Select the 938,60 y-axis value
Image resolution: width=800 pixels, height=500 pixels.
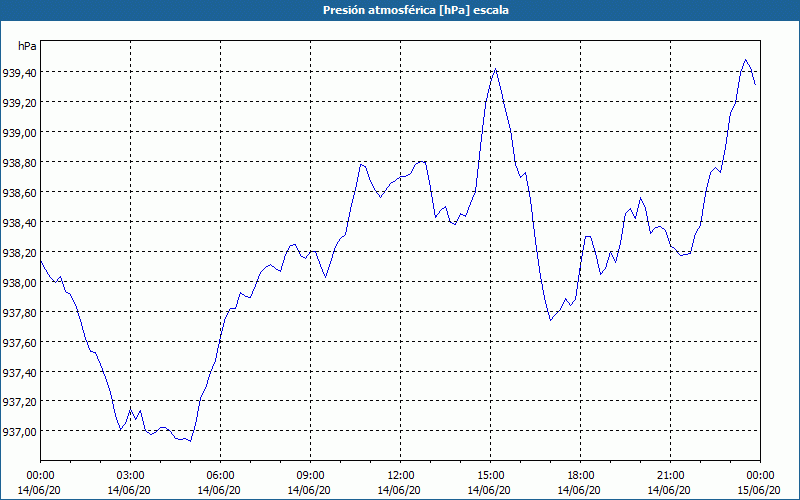pyautogui.click(x=19, y=193)
